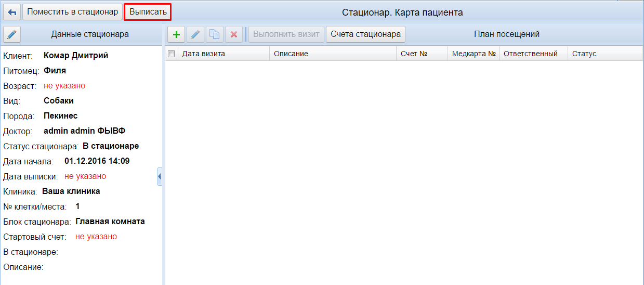
Task: Click the back arrow icon
Action: (x=12, y=11)
